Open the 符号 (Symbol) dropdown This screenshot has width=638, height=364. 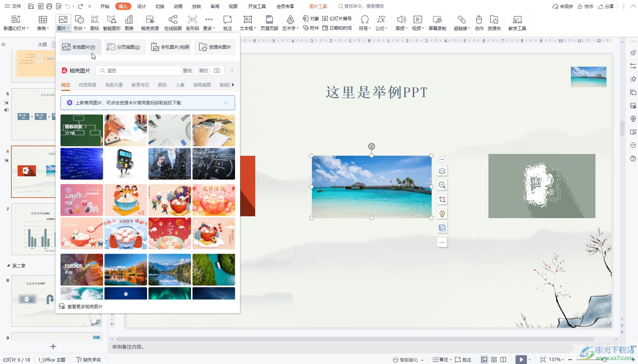365,28
